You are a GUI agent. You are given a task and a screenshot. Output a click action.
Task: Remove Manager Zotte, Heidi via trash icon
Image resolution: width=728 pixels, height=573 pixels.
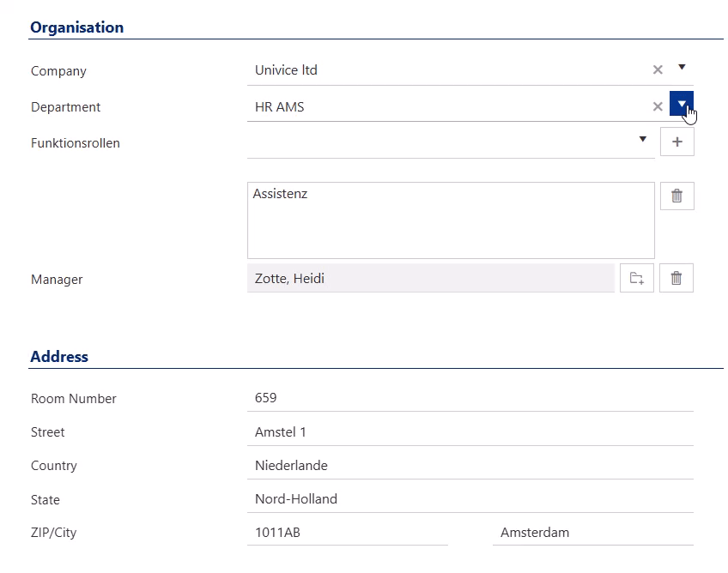pos(676,277)
